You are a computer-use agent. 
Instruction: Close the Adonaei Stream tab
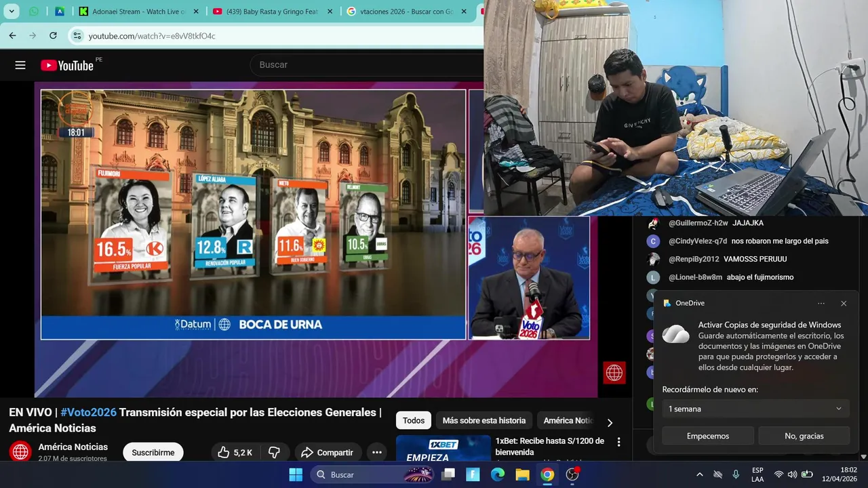(195, 12)
